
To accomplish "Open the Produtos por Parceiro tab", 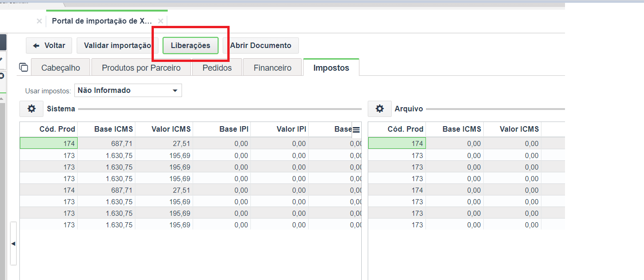I will click(x=141, y=68).
